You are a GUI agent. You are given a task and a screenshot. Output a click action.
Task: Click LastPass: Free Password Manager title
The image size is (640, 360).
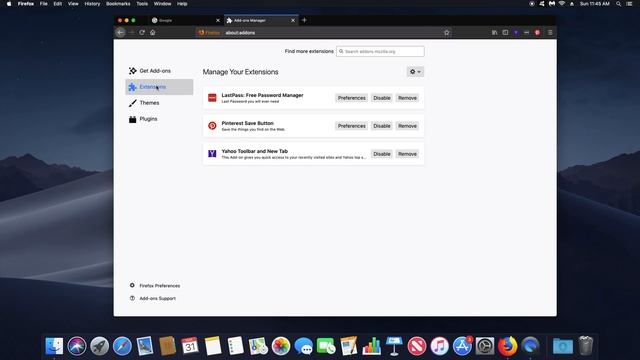262,95
